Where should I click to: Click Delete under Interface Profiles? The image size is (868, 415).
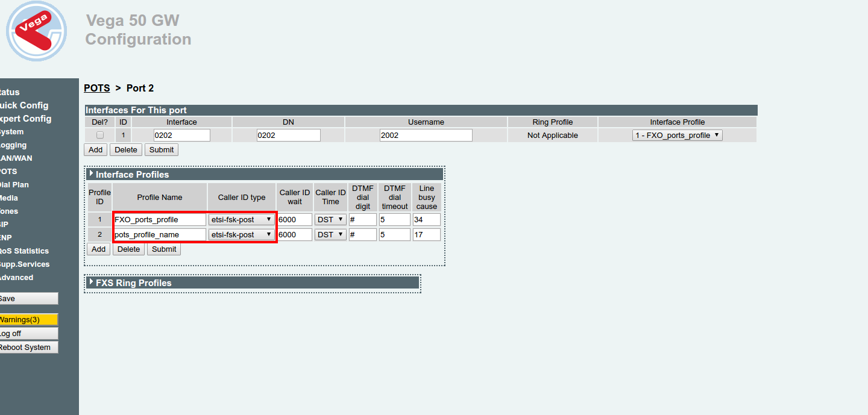(x=128, y=249)
